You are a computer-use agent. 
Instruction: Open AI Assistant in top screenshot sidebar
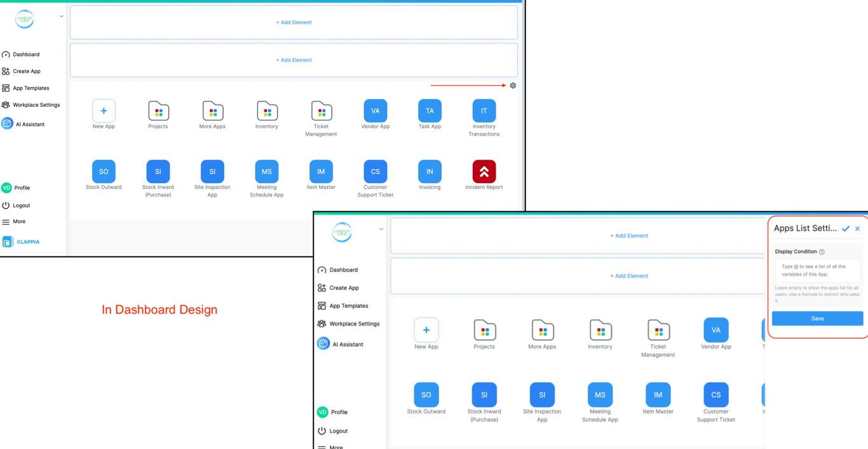pyautogui.click(x=23, y=124)
